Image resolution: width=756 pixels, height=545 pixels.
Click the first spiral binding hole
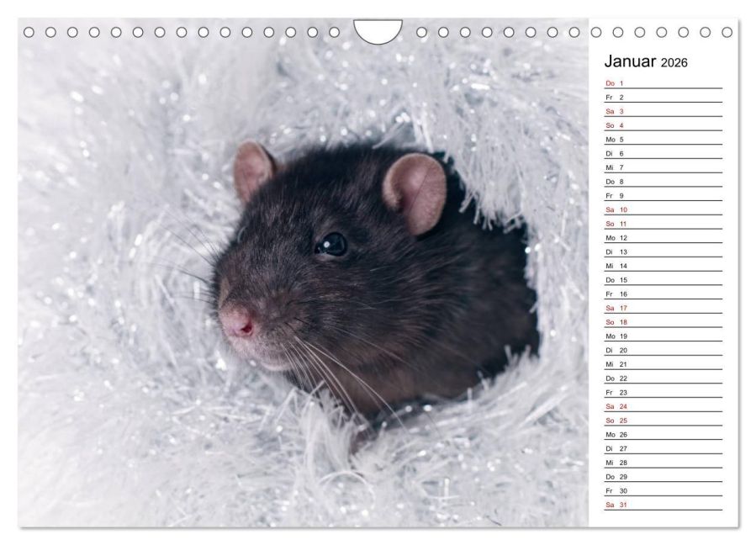[x=29, y=32]
